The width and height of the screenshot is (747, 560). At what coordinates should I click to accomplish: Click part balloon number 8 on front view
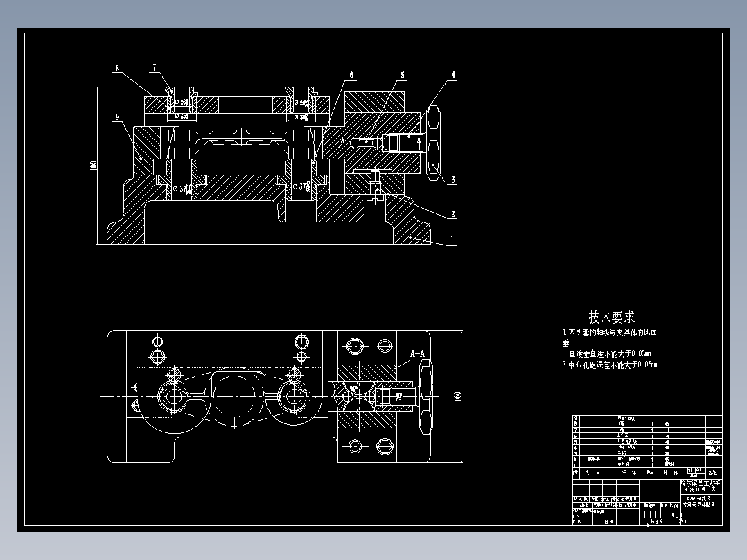coord(117,67)
